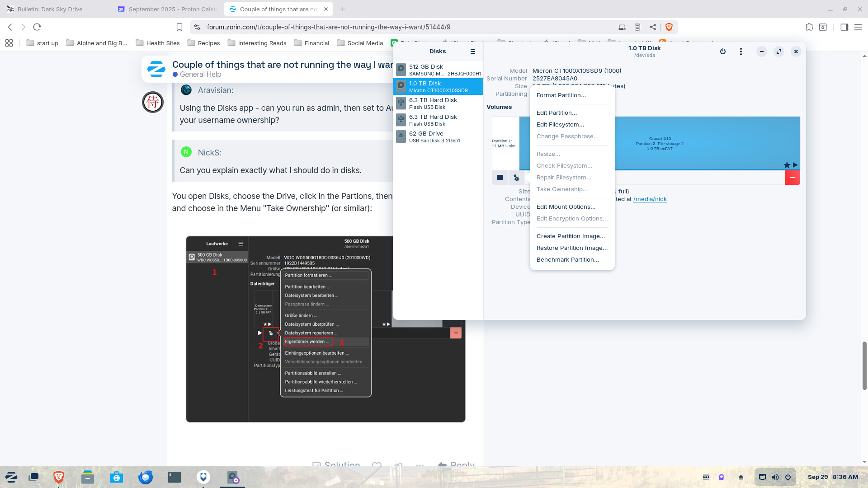Delete partition with red minus button

792,178
